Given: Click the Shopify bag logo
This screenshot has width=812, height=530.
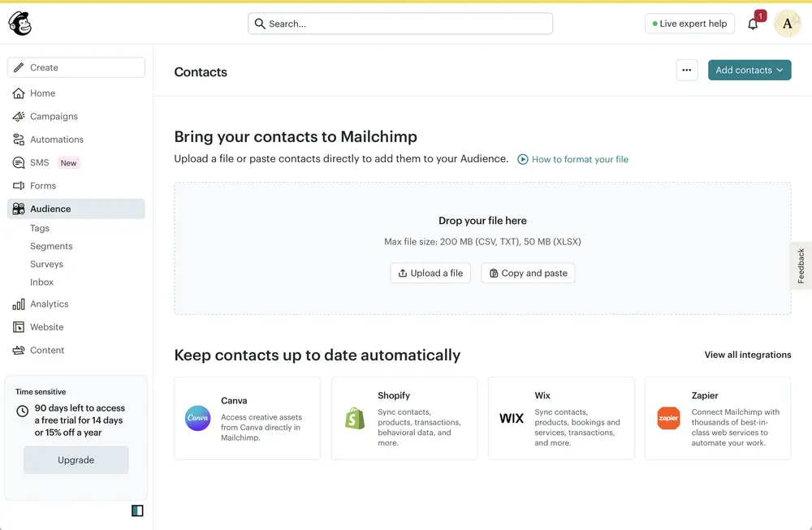Looking at the screenshot, I should tap(355, 418).
